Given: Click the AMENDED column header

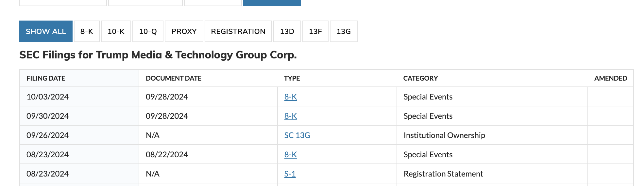Looking at the screenshot, I should [610, 78].
